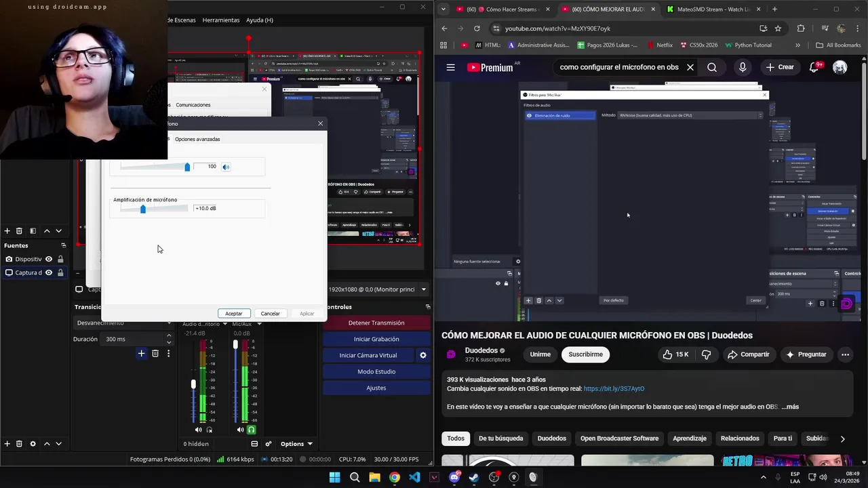Mute microphone speaker icon in dialog
The width and height of the screenshot is (868, 488).
(x=226, y=167)
